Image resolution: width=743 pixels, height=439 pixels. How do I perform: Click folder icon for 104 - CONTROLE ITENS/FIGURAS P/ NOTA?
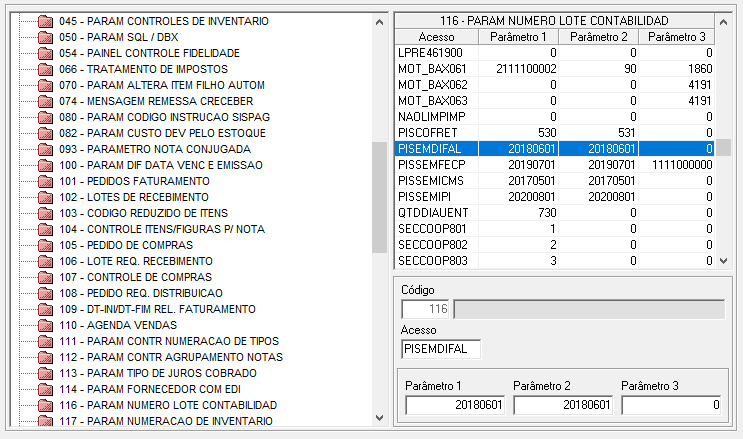(x=45, y=229)
